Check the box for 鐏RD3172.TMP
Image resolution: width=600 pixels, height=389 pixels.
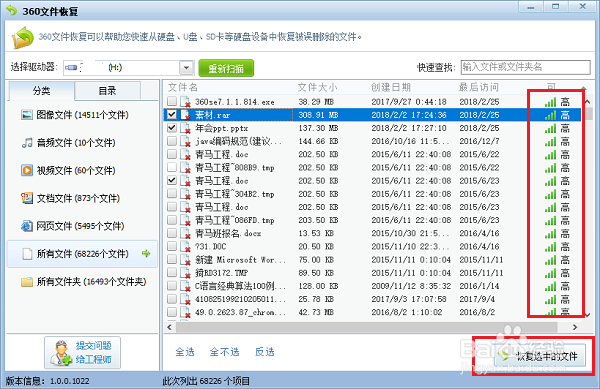pyautogui.click(x=172, y=272)
